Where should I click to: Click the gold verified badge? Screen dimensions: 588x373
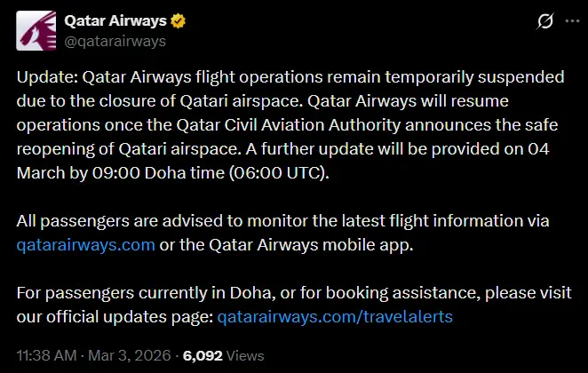pyautogui.click(x=177, y=21)
